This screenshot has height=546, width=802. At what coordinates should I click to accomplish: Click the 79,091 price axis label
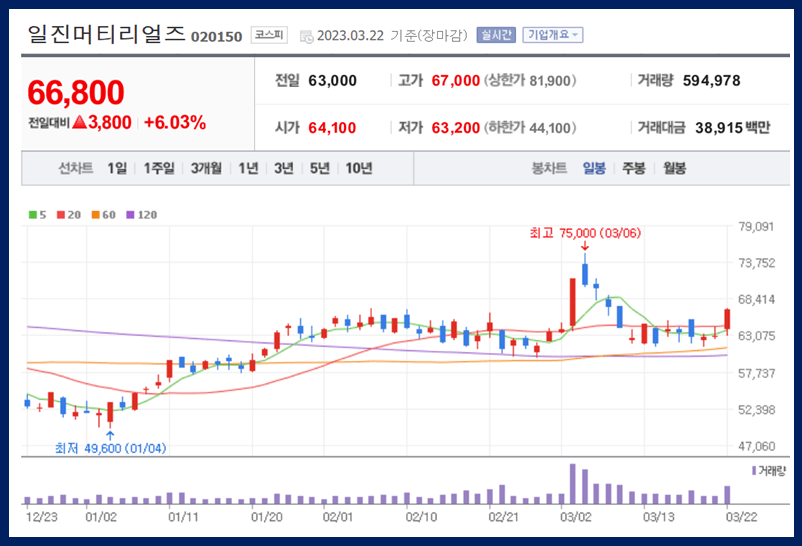click(x=756, y=226)
